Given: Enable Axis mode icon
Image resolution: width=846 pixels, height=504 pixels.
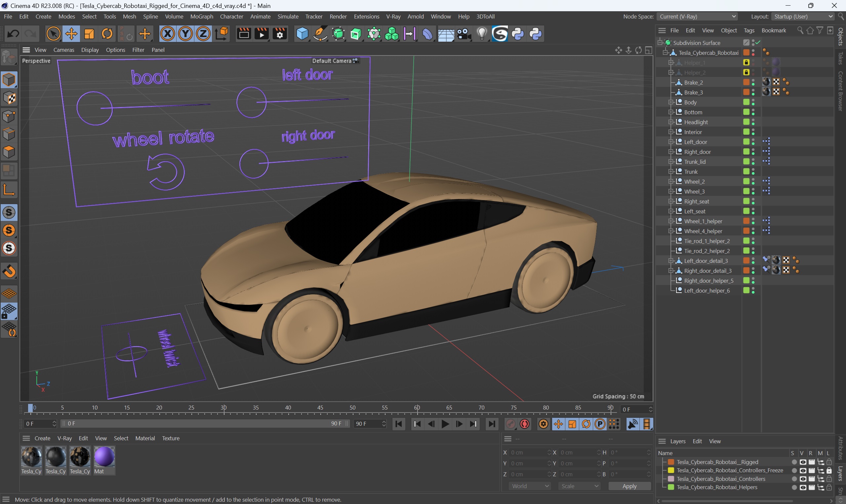Looking at the screenshot, I should coord(9,190).
